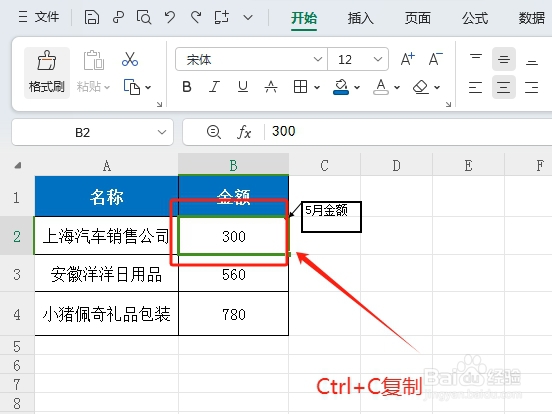
Task: Apply font color A icon
Action: (x=381, y=87)
